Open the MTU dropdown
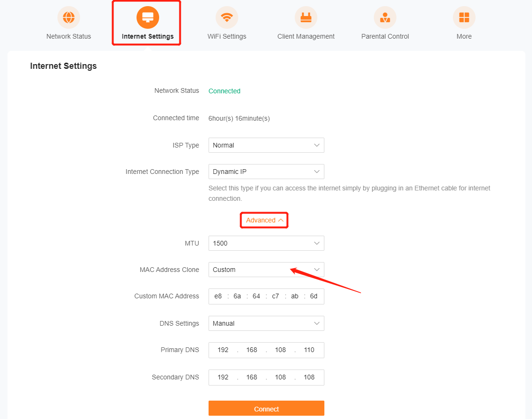The height and width of the screenshot is (419, 532). coord(266,243)
